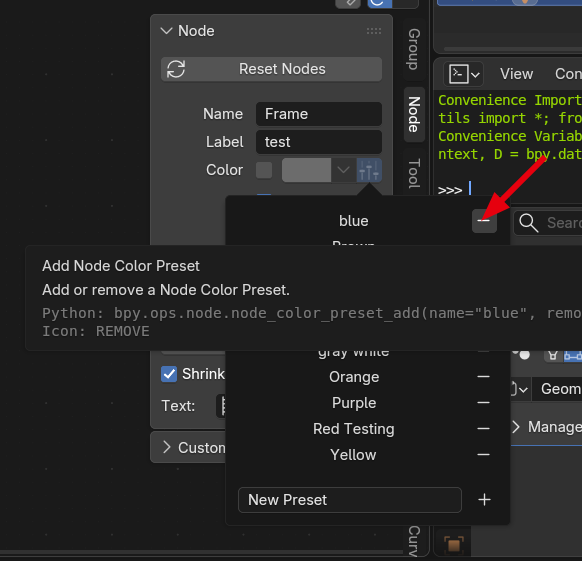Click the Reset Nodes button
582x561 pixels.
pyautogui.click(x=271, y=69)
